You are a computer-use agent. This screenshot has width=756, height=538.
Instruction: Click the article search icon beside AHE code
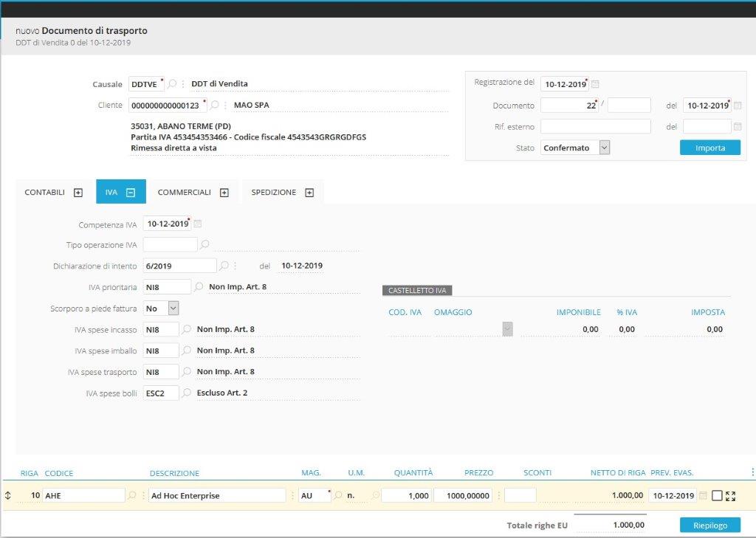pyautogui.click(x=132, y=496)
